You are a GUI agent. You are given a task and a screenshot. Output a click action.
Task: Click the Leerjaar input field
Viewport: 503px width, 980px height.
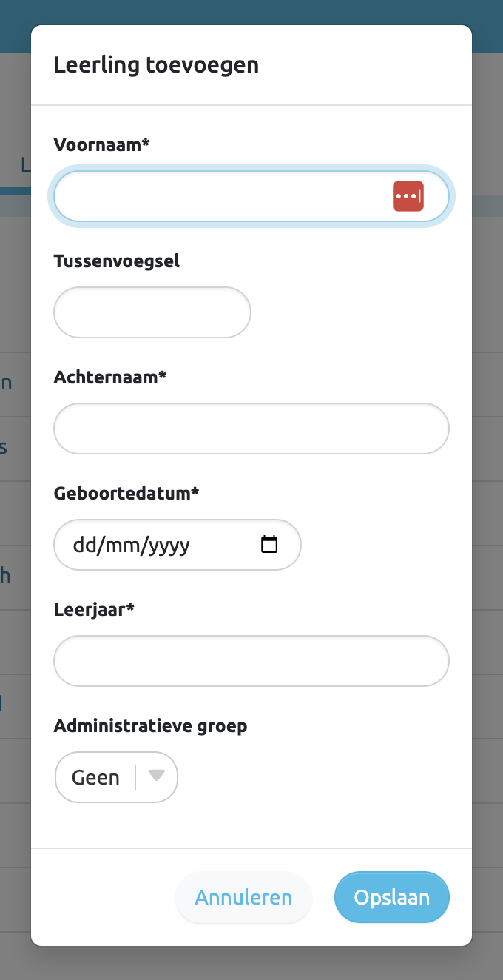(x=251, y=660)
